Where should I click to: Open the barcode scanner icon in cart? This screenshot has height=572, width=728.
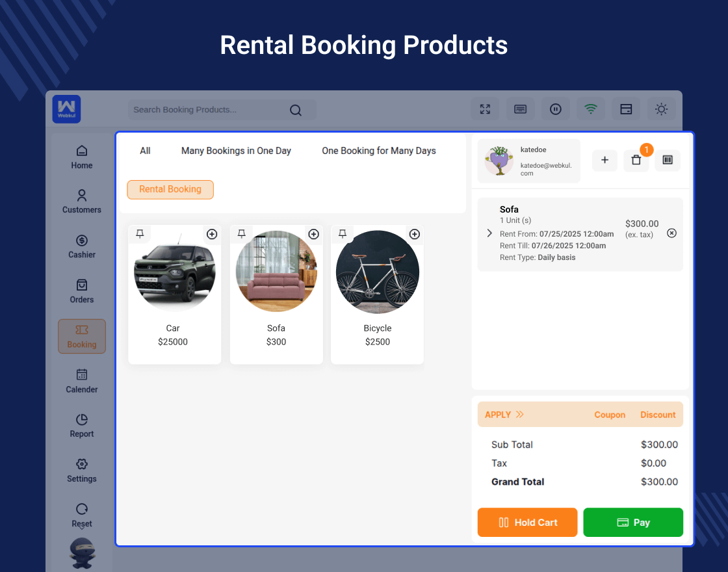tap(668, 160)
